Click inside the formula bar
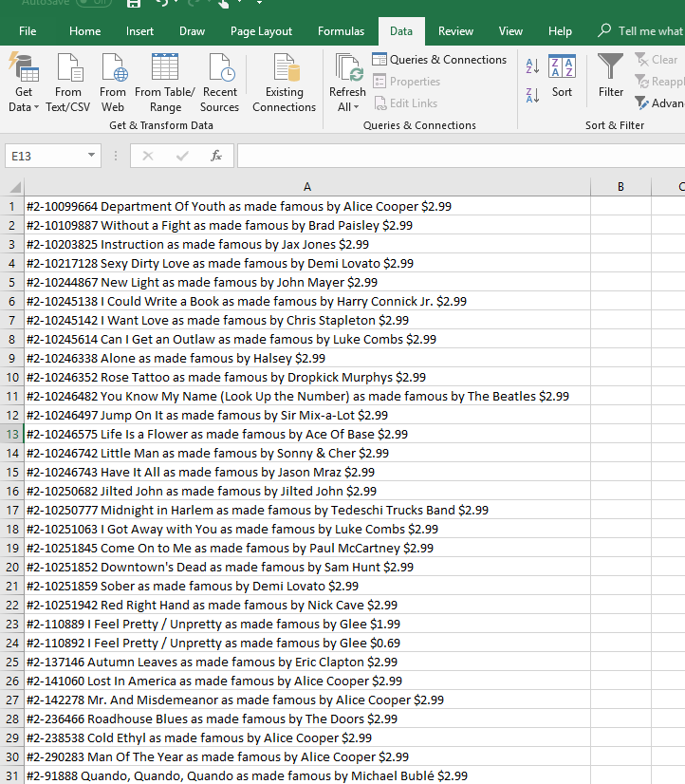685x784 pixels. tap(455, 156)
